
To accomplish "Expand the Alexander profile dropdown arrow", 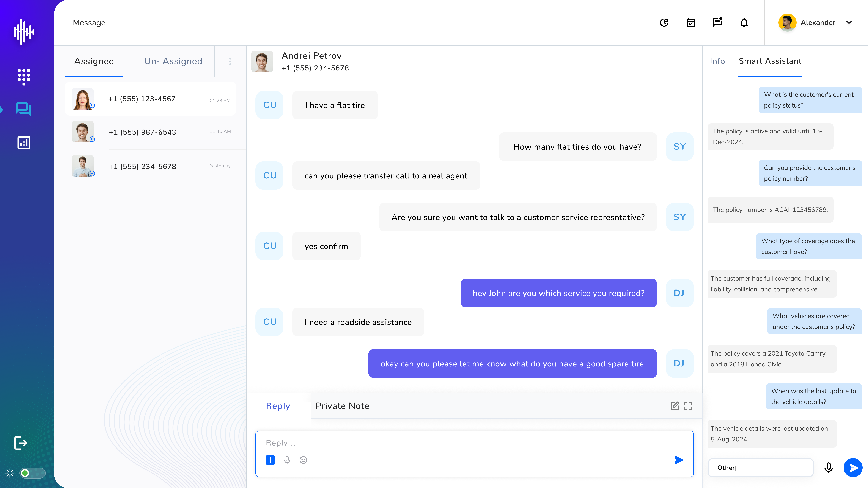I will pos(849,23).
